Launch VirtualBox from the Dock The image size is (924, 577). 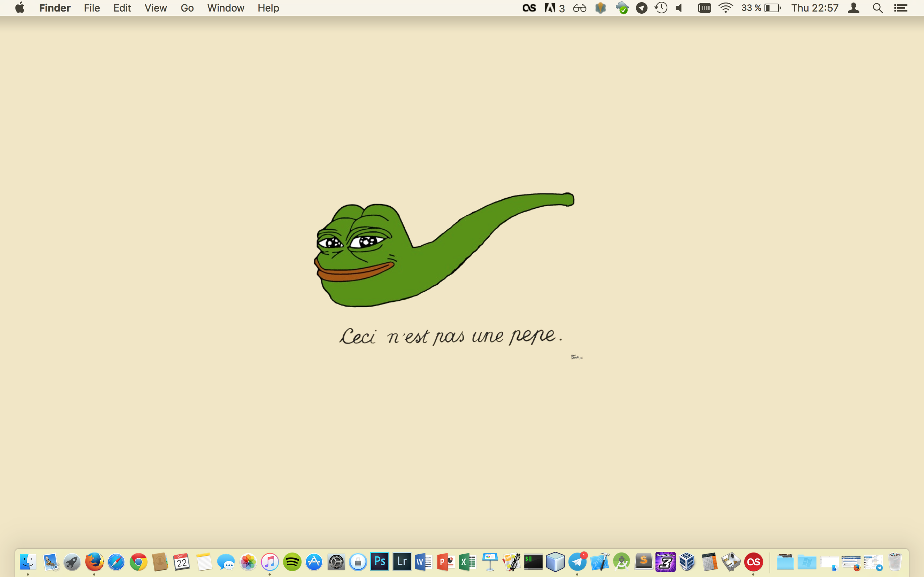[x=687, y=562]
